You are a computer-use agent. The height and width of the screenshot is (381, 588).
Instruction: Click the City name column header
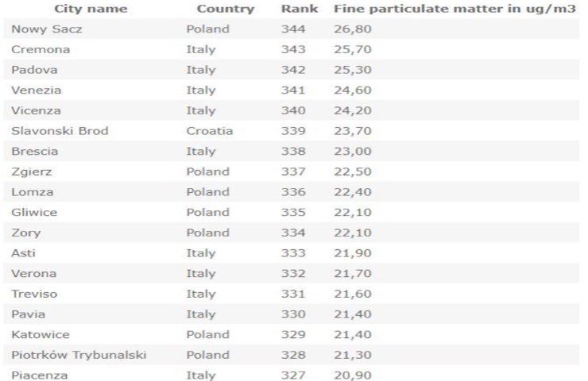point(90,9)
